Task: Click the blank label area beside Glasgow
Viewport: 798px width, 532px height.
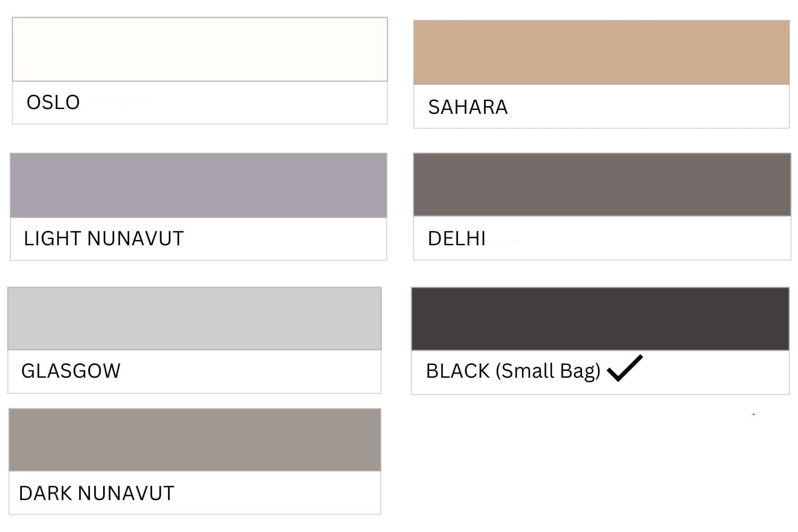Action: tap(251, 371)
